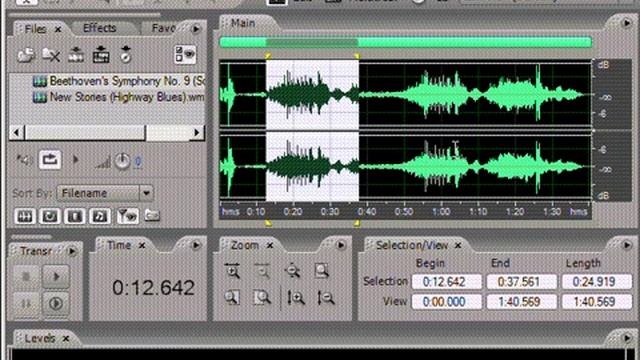Open the Main panel flyout menu arrow
Image resolution: width=640 pixels, height=360 pixels.
pyautogui.click(x=627, y=23)
